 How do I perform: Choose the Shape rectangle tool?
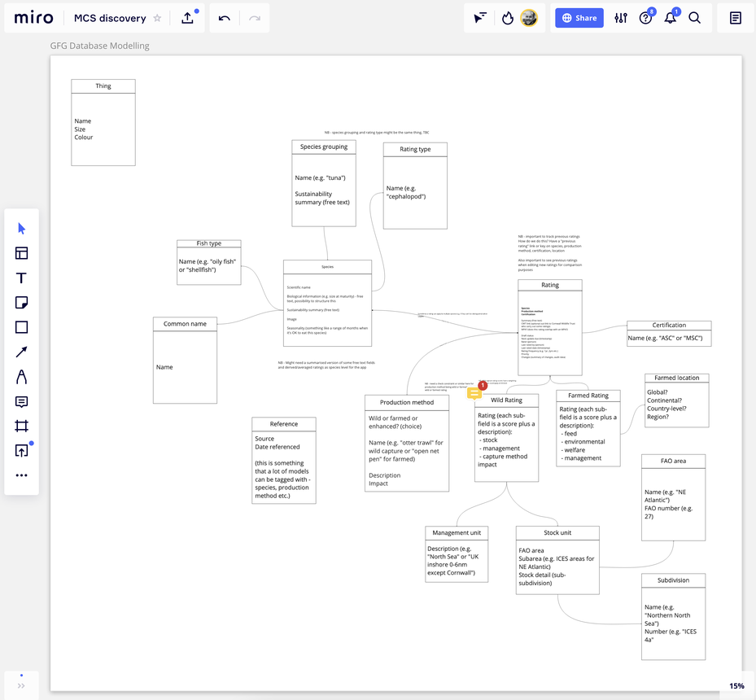point(22,327)
